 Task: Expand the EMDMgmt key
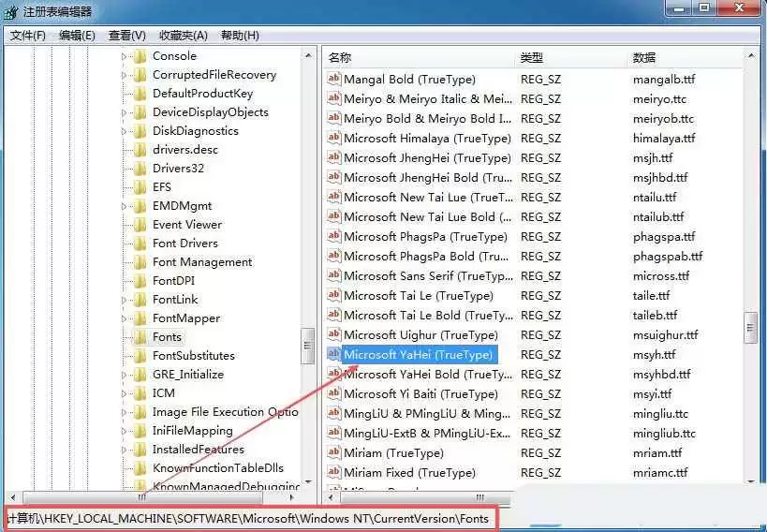[x=124, y=207]
